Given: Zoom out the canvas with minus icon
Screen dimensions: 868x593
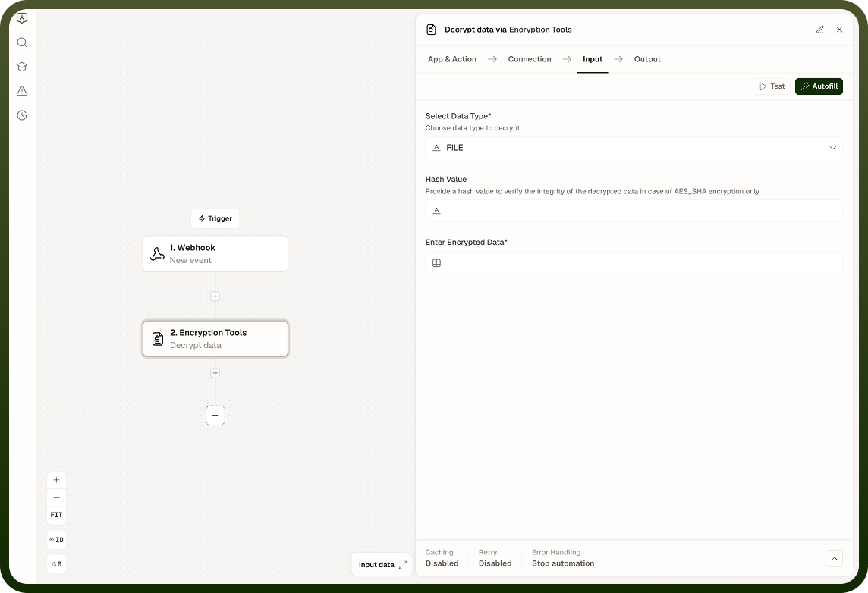Looking at the screenshot, I should click(x=56, y=498).
